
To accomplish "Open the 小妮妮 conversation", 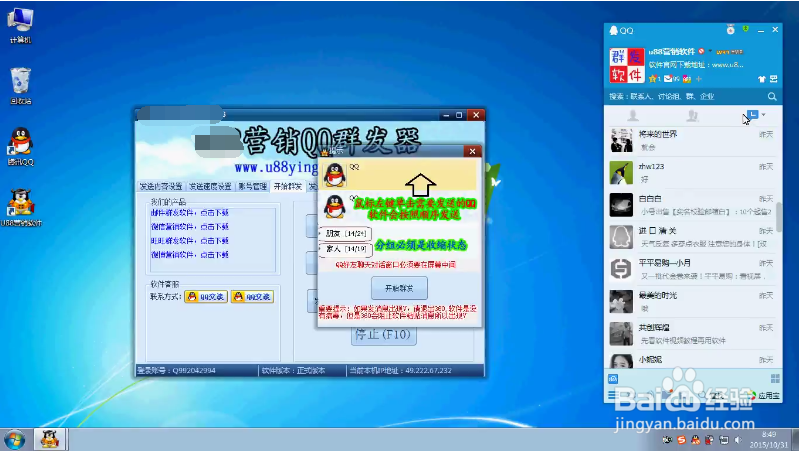I will pyautogui.click(x=692, y=360).
